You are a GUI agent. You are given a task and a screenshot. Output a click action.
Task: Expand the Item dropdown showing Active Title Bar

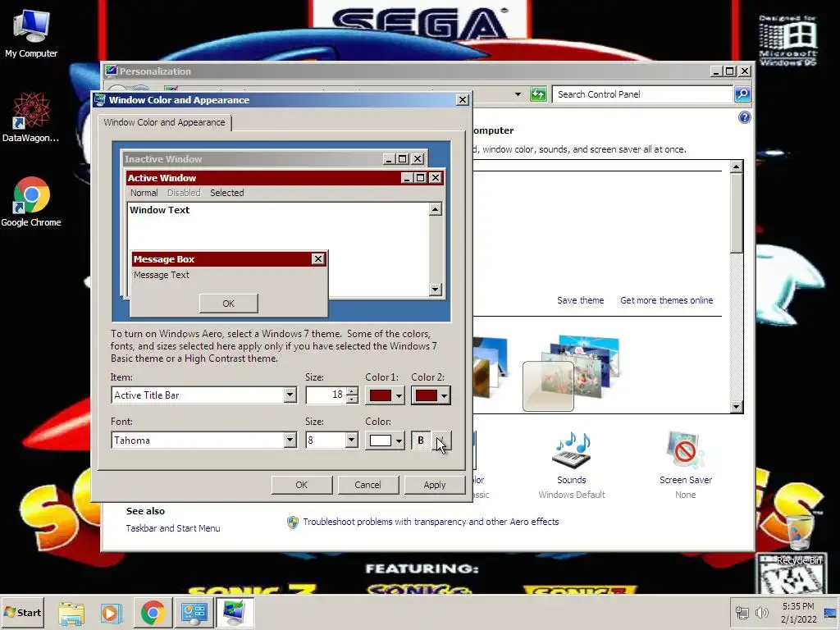[x=290, y=395]
